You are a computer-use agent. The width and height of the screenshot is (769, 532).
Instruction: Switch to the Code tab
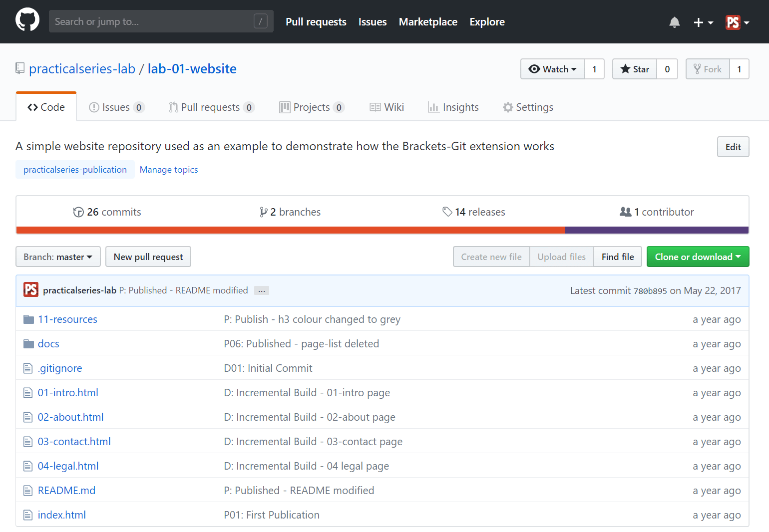(46, 107)
